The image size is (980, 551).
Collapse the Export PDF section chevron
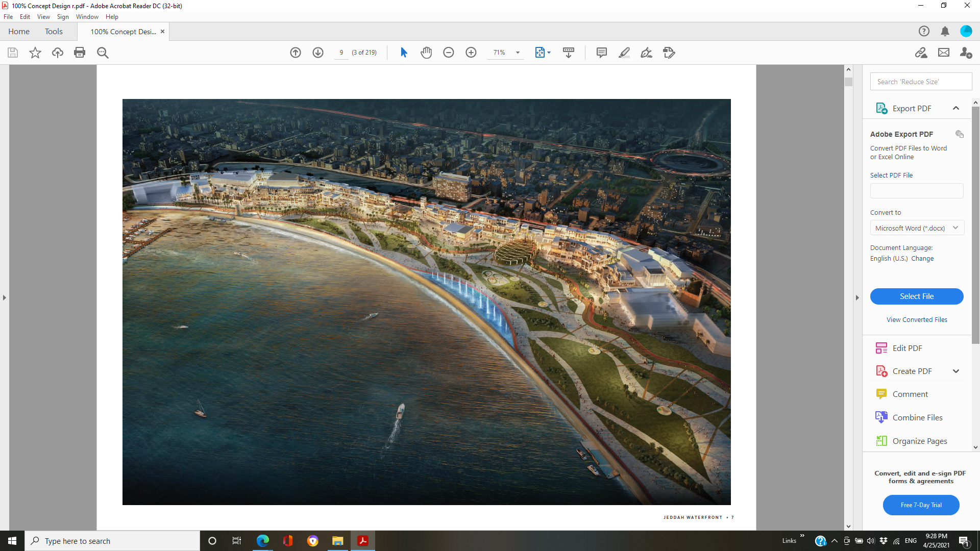pyautogui.click(x=956, y=108)
